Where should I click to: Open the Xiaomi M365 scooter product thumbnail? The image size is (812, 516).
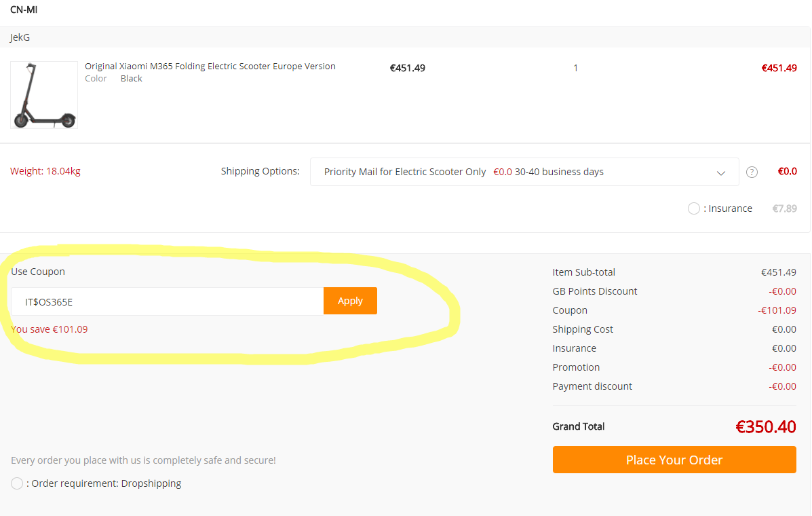click(x=44, y=95)
